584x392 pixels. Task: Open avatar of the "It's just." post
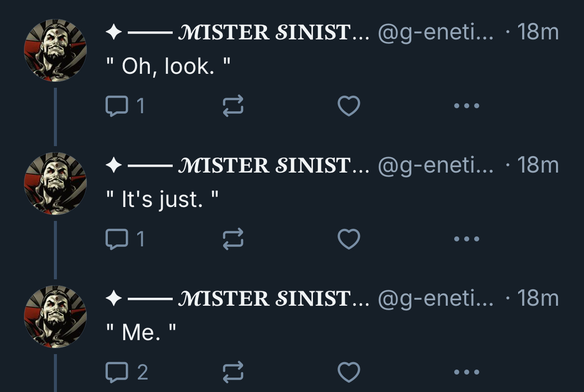(55, 184)
